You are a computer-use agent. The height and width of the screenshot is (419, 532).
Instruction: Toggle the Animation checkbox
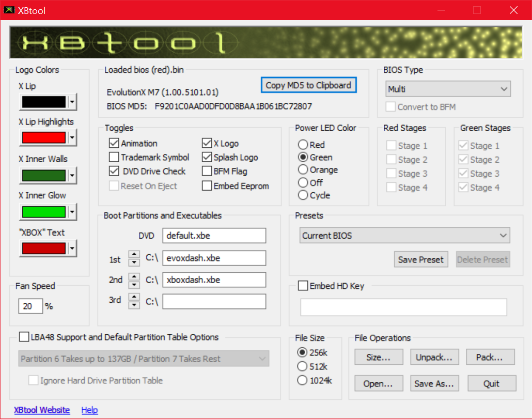tap(114, 143)
